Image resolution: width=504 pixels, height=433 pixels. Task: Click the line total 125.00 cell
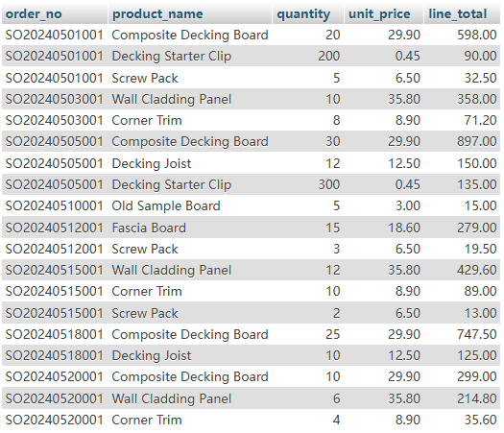(x=477, y=355)
